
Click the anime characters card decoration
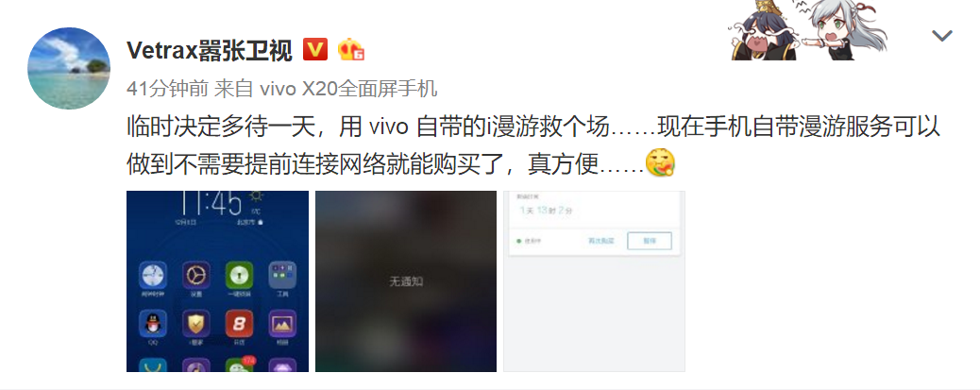pyautogui.click(x=809, y=30)
